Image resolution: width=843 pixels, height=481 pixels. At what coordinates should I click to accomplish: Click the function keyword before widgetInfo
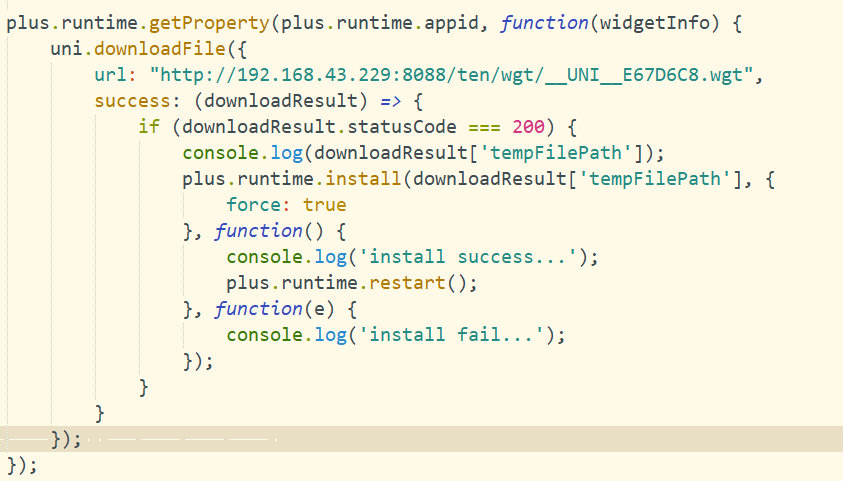[544, 23]
